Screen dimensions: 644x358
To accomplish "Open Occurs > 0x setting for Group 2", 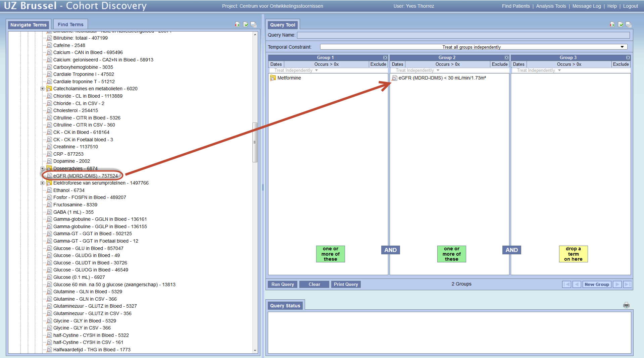I will (x=448, y=64).
